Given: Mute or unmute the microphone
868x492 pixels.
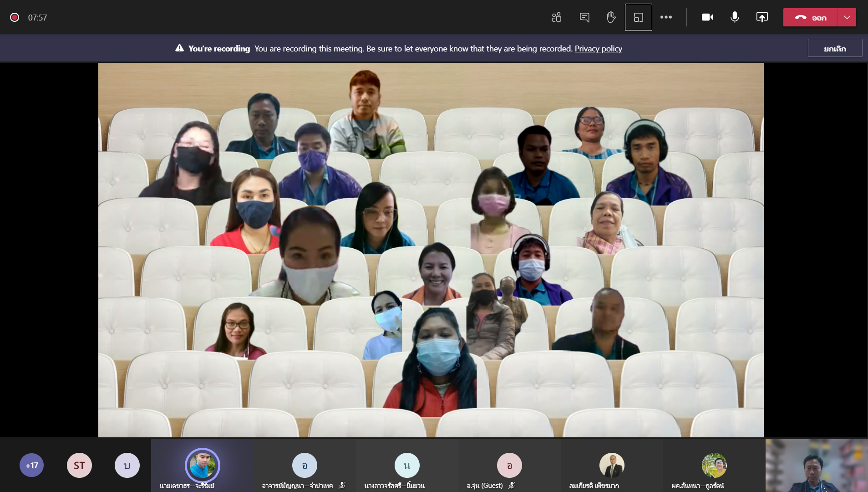Looking at the screenshot, I should tap(735, 17).
